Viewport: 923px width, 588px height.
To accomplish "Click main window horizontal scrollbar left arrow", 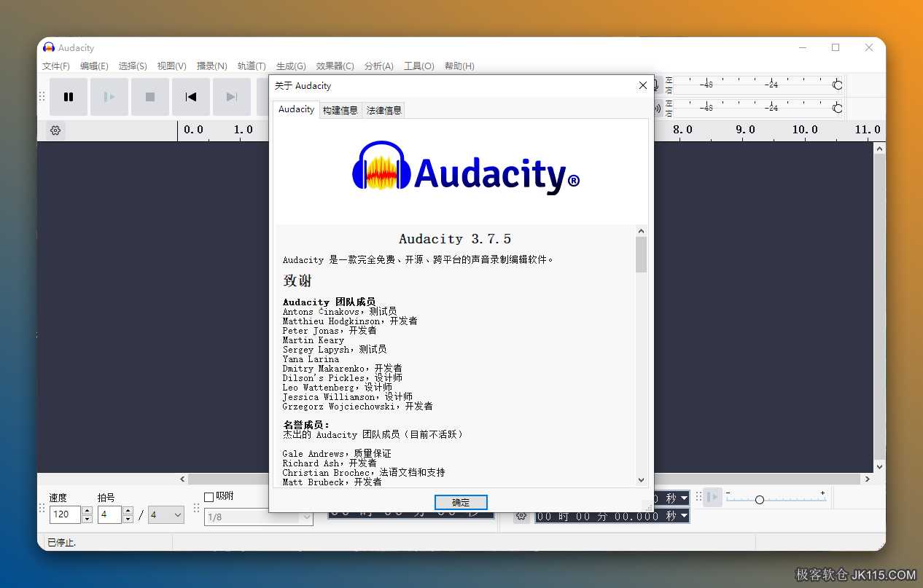I will click(x=183, y=479).
